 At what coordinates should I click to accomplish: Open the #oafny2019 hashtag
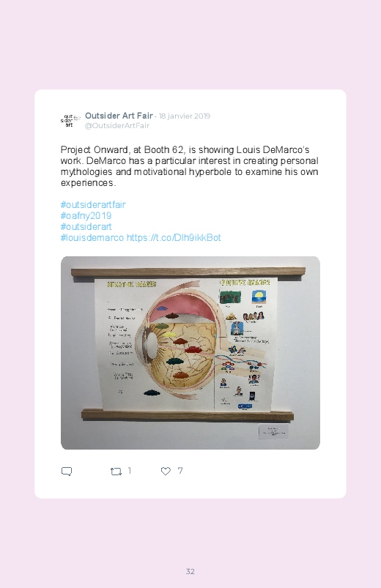(86, 215)
